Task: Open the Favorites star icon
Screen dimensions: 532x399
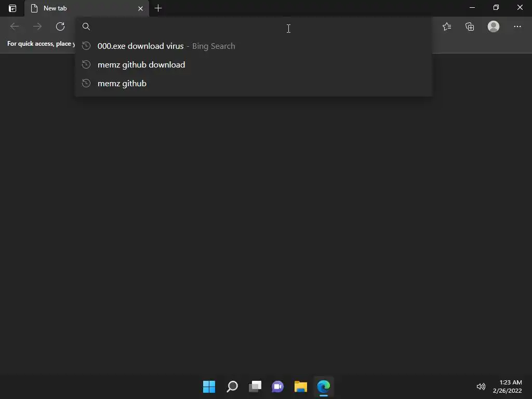Action: point(447,26)
